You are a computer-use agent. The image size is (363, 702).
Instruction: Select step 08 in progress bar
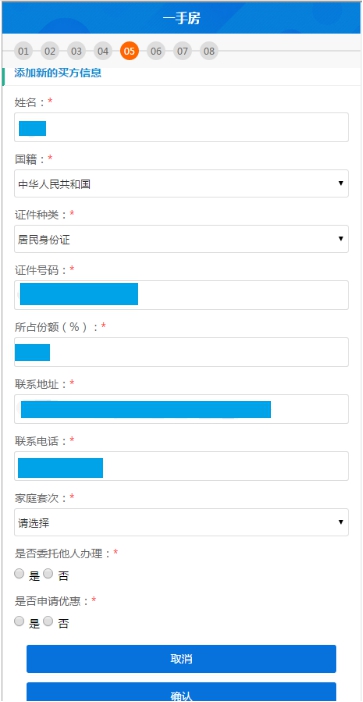pos(209,51)
